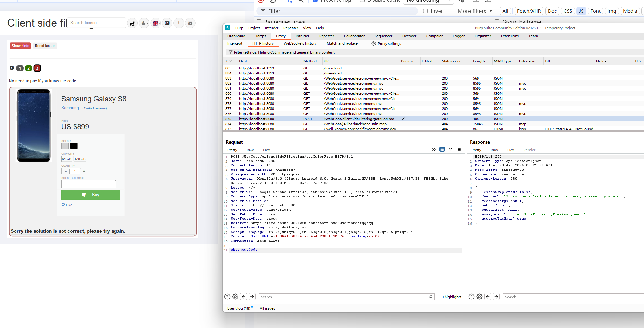This screenshot has width=644, height=328.
Task: Click the mail envelope icon
Action: point(190,23)
